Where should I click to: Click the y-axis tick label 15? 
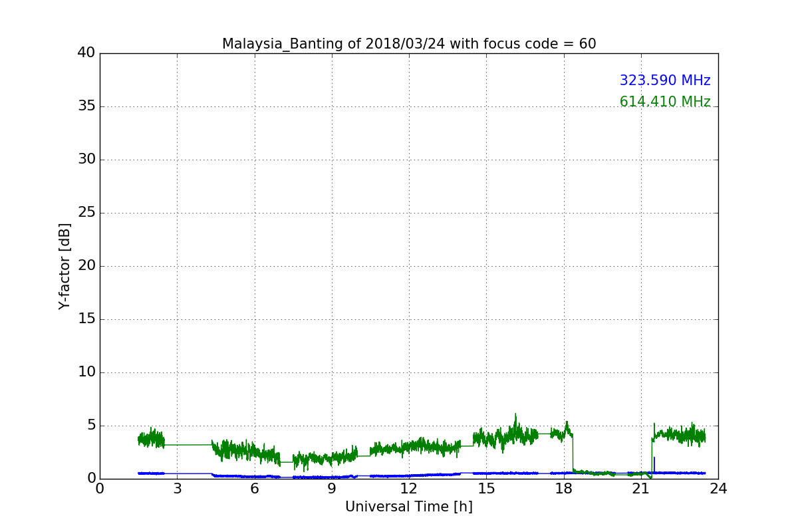click(x=86, y=319)
